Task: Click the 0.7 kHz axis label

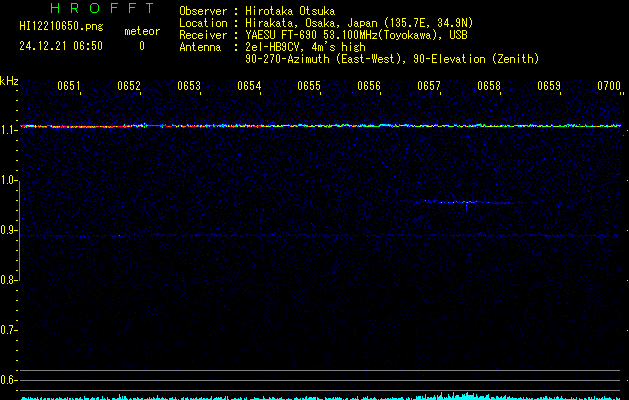Action: pos(8,330)
